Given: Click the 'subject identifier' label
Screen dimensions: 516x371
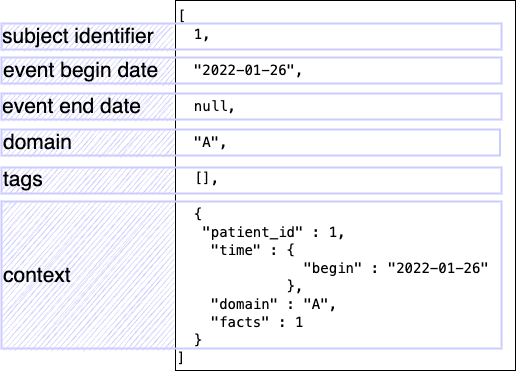Looking at the screenshot, I should click(78, 36).
